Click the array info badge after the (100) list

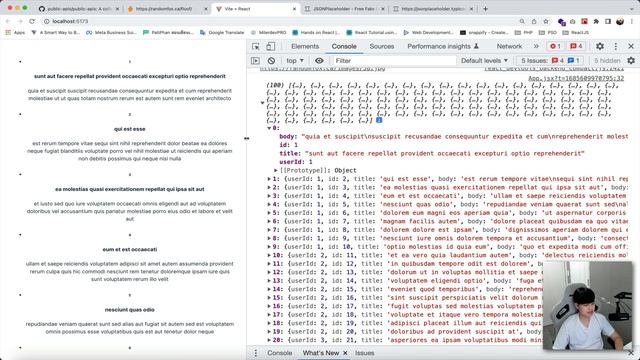[379, 120]
